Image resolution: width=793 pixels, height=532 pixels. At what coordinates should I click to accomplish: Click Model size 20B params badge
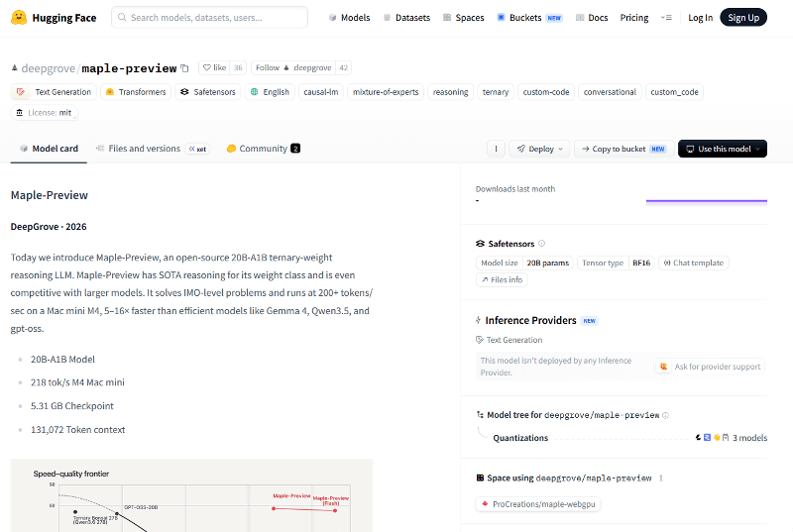(x=524, y=263)
